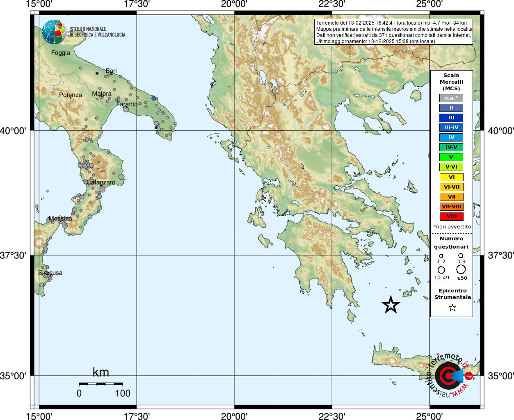Click the 10-49 questionnaire circle in legend
Screen dimensions: 514x420
pos(441,270)
